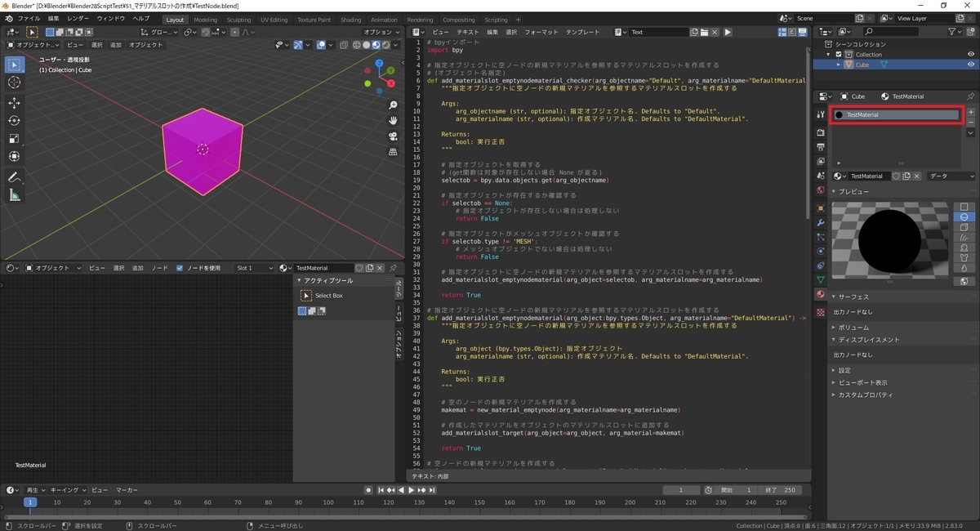This screenshot has width=980, height=531.
Task: Select the Transform tool in viewport toolbar
Action: 15,156
